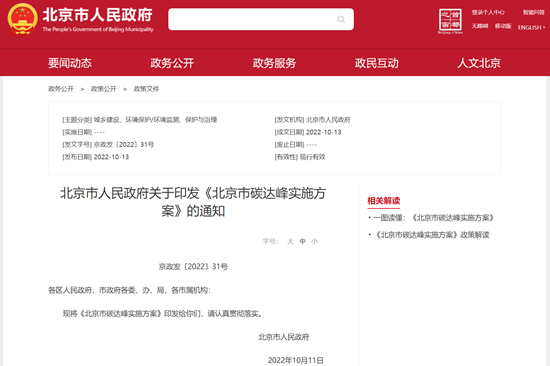Click the national emblem logo
The image size is (550, 366).
click(x=22, y=19)
